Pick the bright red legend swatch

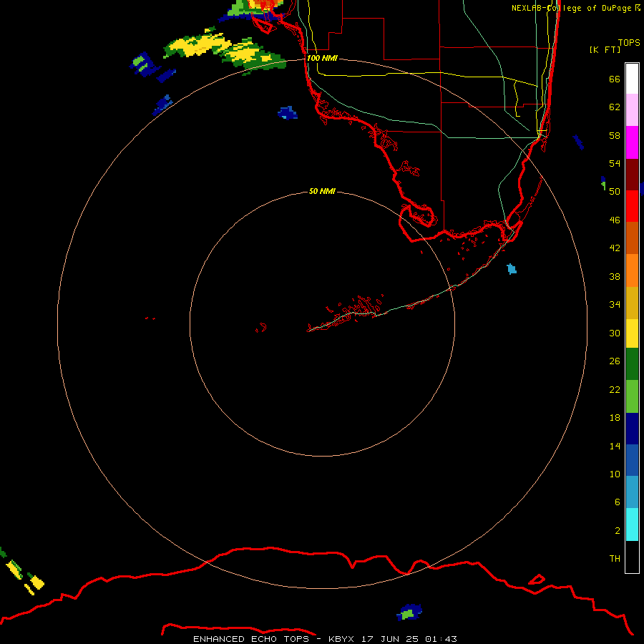coord(632,206)
